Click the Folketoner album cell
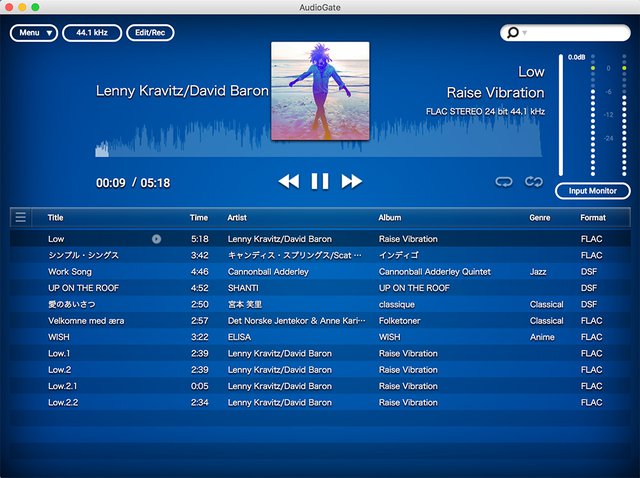Screen dimensions: 640x478 (400, 321)
